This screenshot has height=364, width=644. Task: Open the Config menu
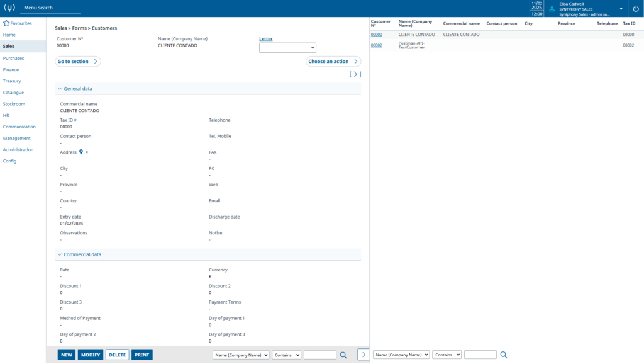(10, 161)
